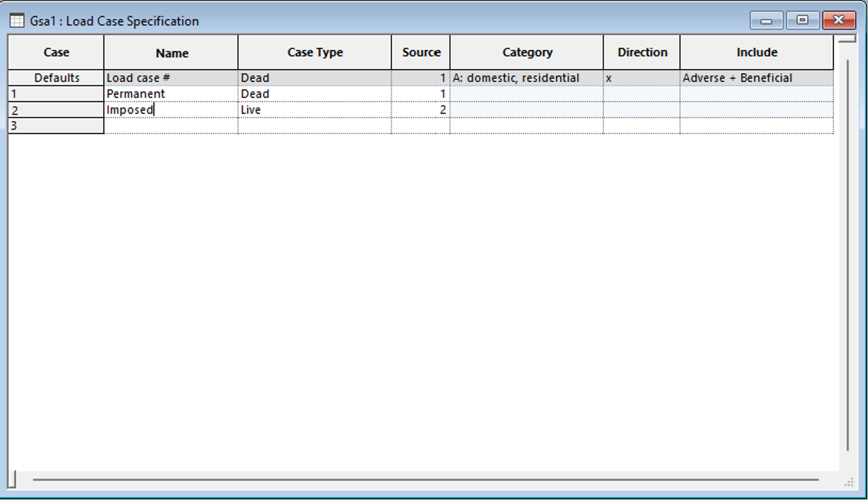The height and width of the screenshot is (500, 868).
Task: Click the window resize grip at corner
Action: pos(849,482)
